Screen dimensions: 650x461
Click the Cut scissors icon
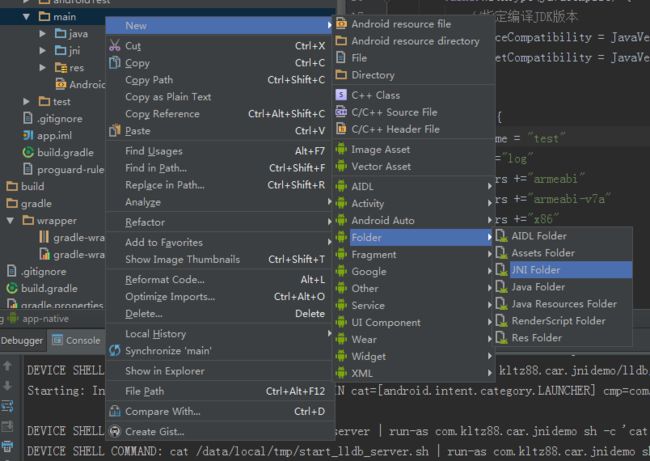click(115, 45)
